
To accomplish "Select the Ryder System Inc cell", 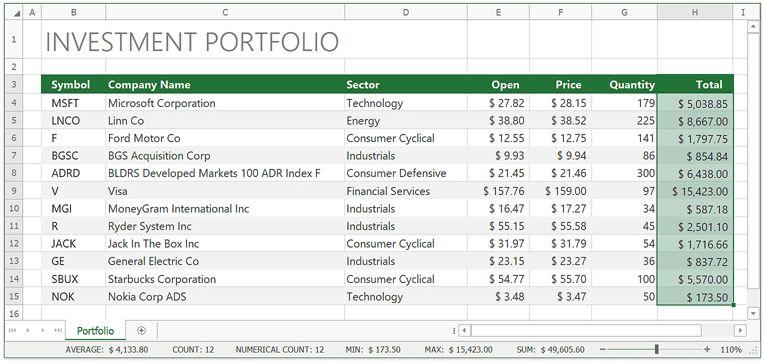I will (225, 226).
